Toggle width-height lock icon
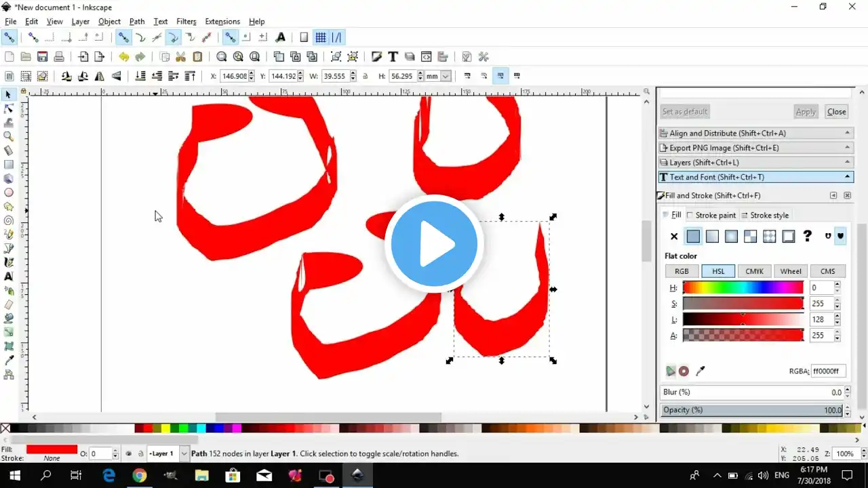This screenshot has height=488, width=868. pyautogui.click(x=366, y=76)
